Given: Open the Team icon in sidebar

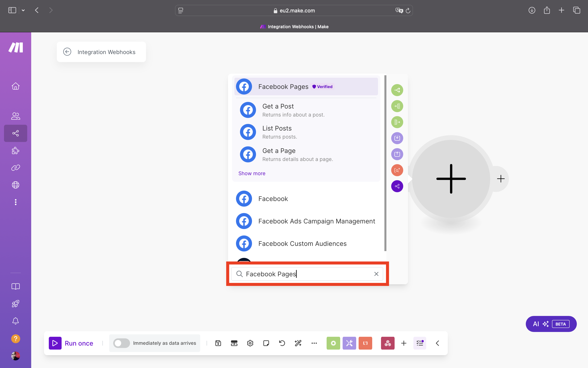Looking at the screenshot, I should (x=16, y=116).
